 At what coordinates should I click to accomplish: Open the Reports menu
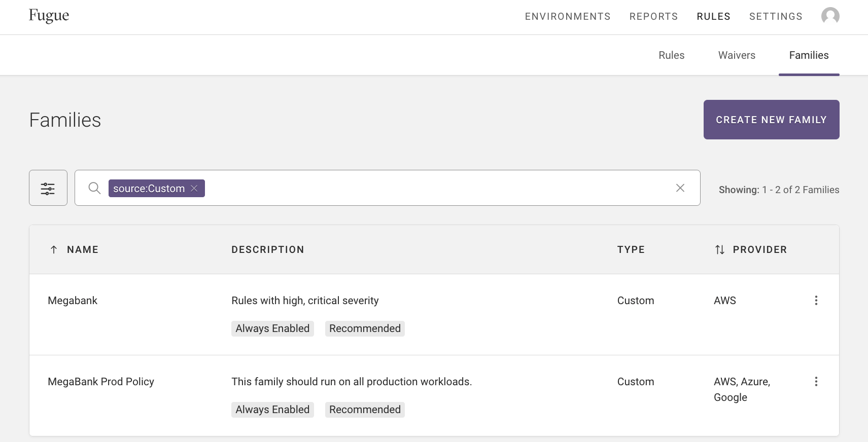[x=653, y=17]
